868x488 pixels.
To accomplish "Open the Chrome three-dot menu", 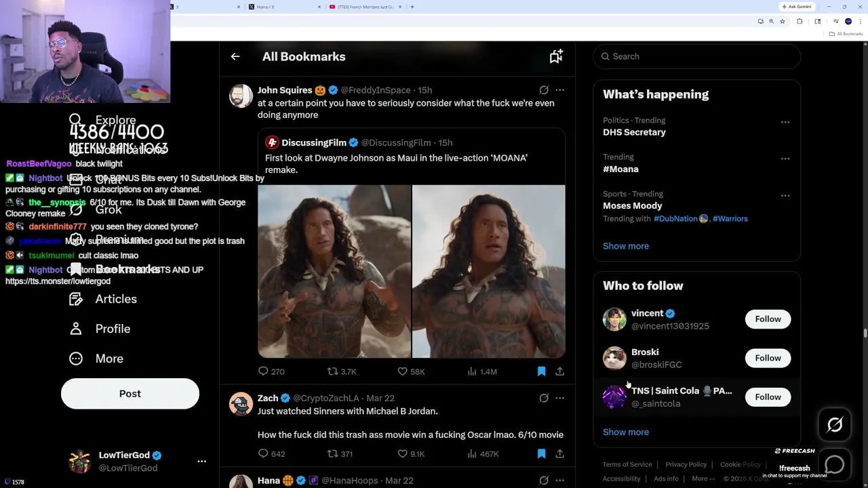I will pos(860,22).
